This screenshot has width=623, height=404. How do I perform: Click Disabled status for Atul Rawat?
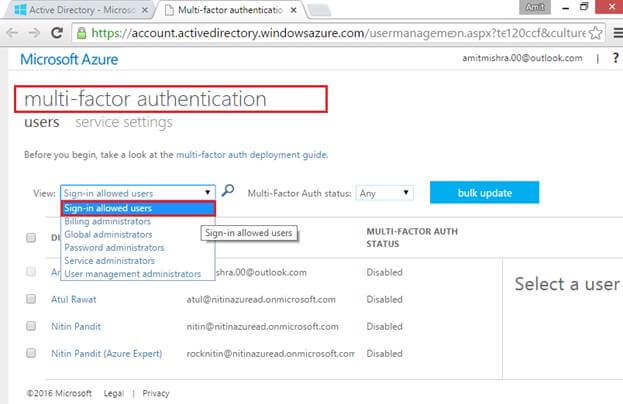tap(384, 299)
